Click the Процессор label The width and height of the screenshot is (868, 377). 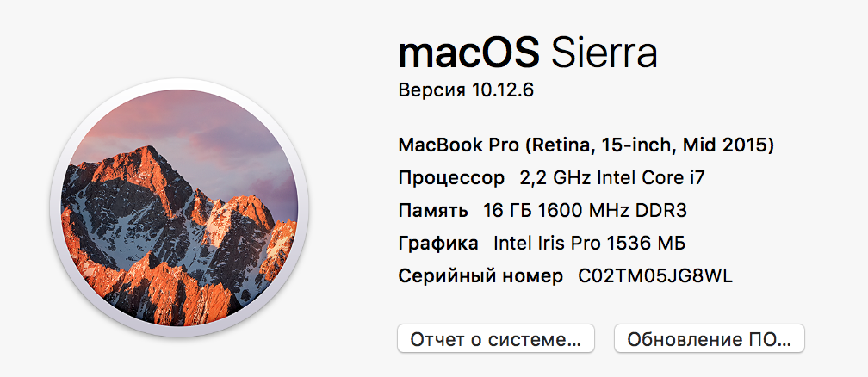pyautogui.click(x=451, y=178)
